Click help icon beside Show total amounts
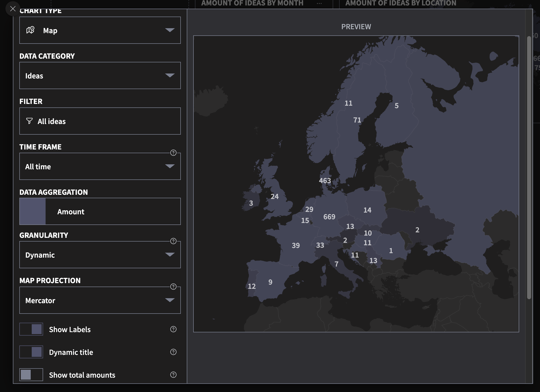The image size is (540, 392). point(173,375)
